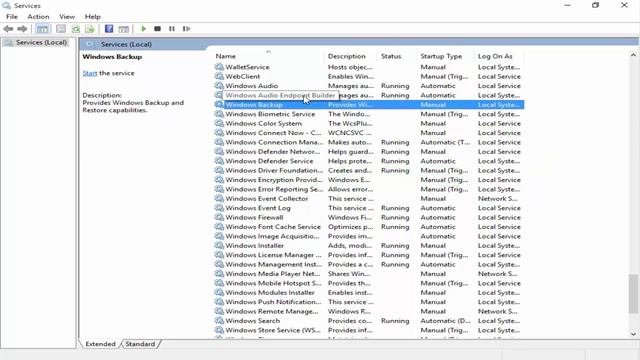The height and width of the screenshot is (360, 640).
Task: Select the Windows Defender Service row
Action: [x=369, y=161]
